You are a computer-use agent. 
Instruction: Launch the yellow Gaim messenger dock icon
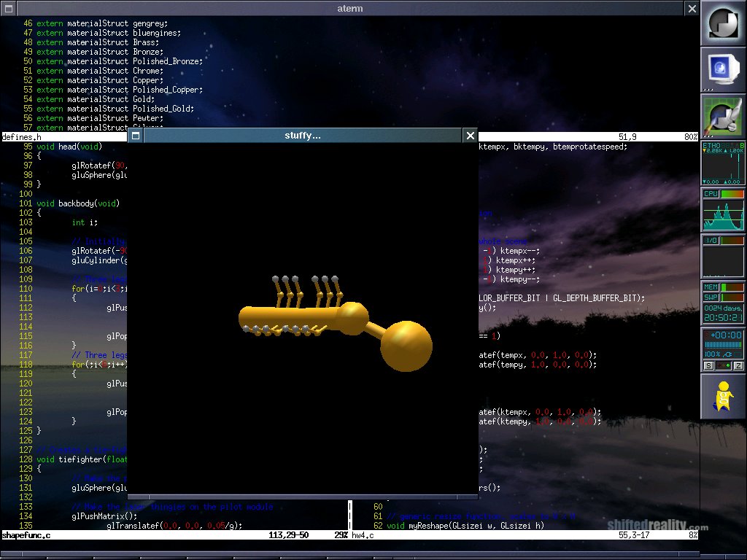[x=723, y=396]
